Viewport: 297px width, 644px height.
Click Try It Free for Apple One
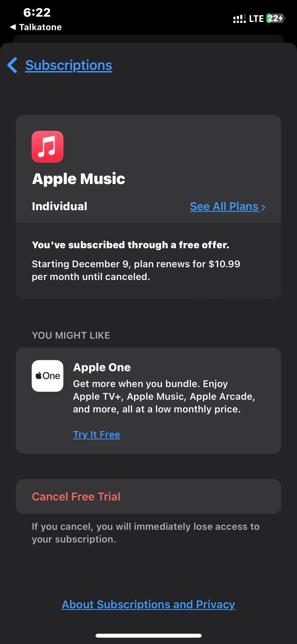click(96, 434)
